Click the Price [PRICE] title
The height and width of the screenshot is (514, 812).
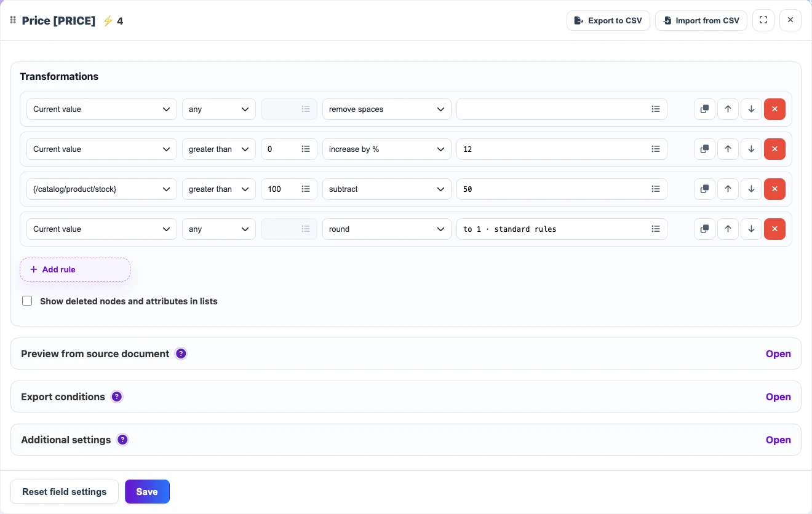point(58,20)
